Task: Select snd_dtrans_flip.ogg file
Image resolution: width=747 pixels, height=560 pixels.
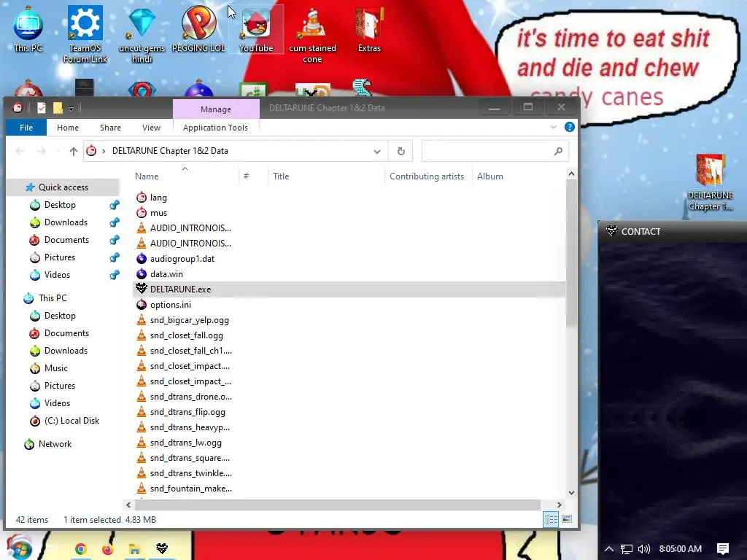Action: pos(187,413)
